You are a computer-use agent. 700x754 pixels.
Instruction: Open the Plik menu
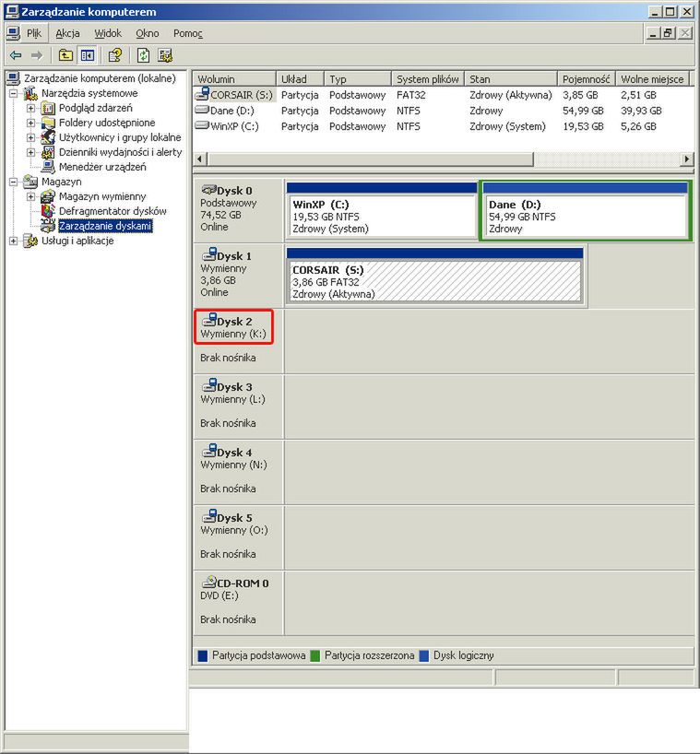34,33
